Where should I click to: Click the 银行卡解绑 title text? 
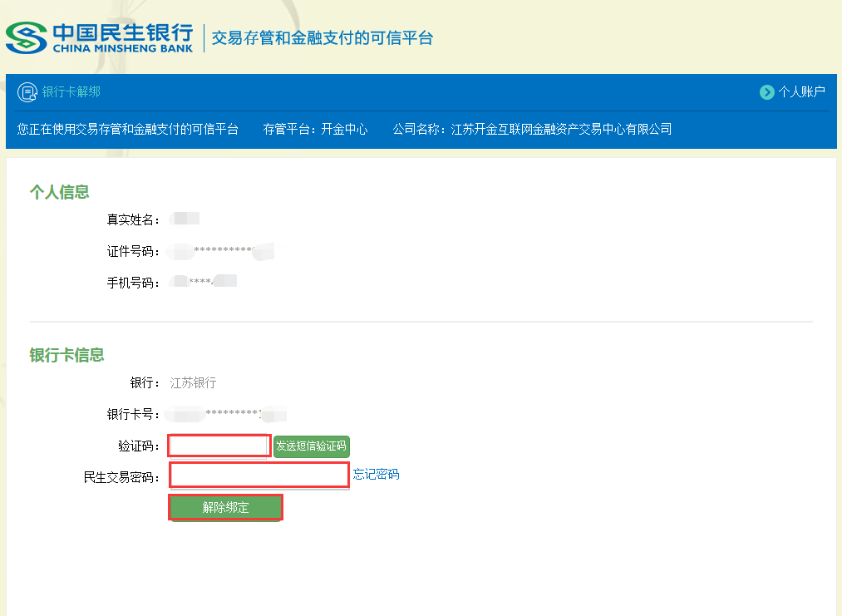[71, 92]
